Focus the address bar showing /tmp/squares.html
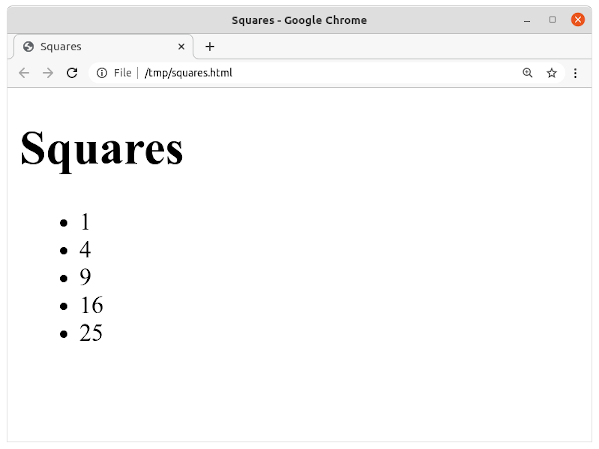Viewport: 599px width, 449px height. tap(327, 73)
